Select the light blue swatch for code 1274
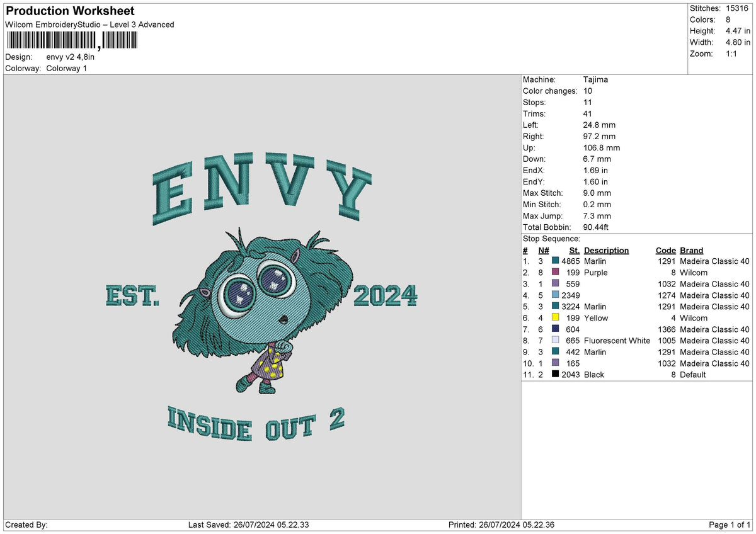This screenshot has width=756, height=534. pyautogui.click(x=555, y=295)
